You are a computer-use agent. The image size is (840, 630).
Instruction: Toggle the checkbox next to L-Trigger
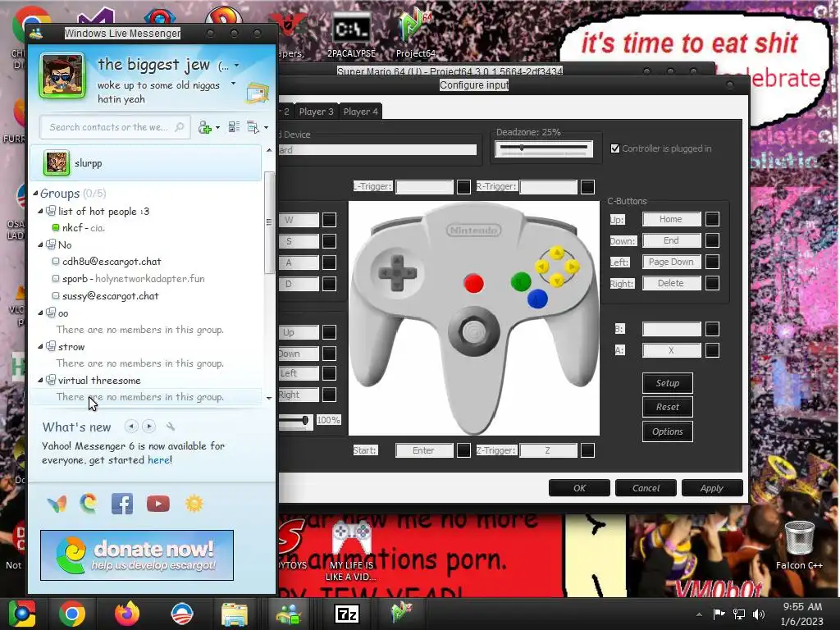tap(464, 186)
